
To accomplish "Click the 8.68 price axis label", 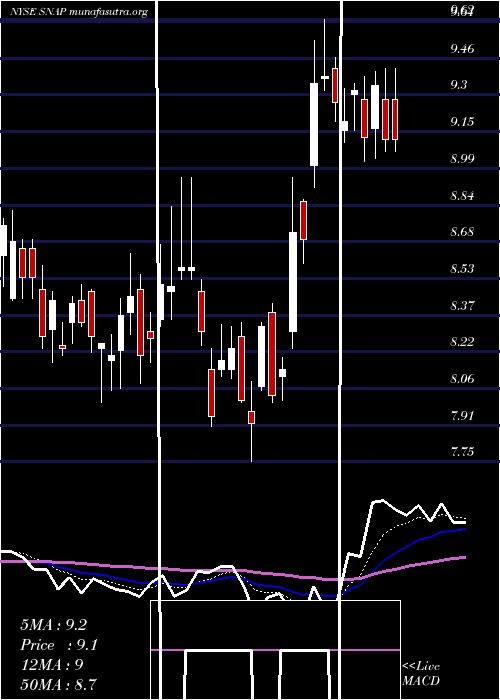I will pos(462,232).
